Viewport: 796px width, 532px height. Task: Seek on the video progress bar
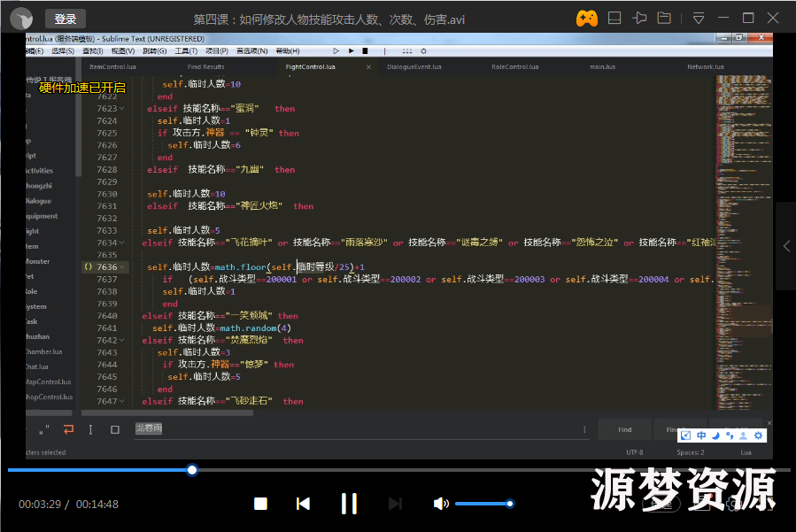pos(398,470)
